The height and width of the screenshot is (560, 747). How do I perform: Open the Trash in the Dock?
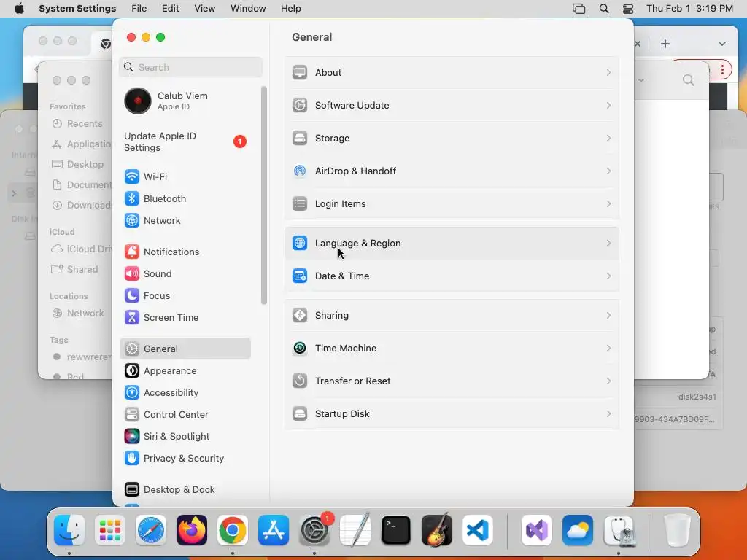pos(677,530)
